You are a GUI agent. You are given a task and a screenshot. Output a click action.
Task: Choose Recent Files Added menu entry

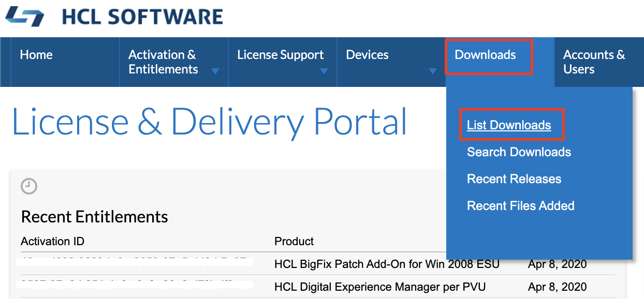[x=521, y=206]
